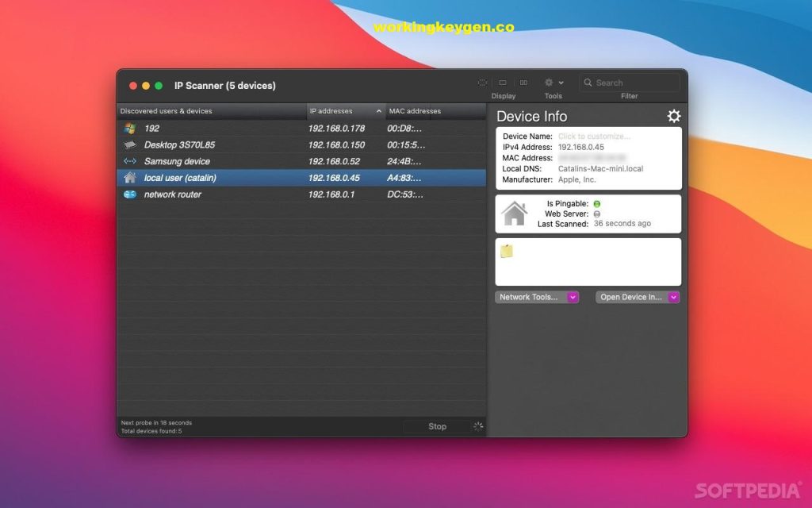The image size is (812, 508).
Task: Click the Device Info settings gear
Action: (673, 116)
